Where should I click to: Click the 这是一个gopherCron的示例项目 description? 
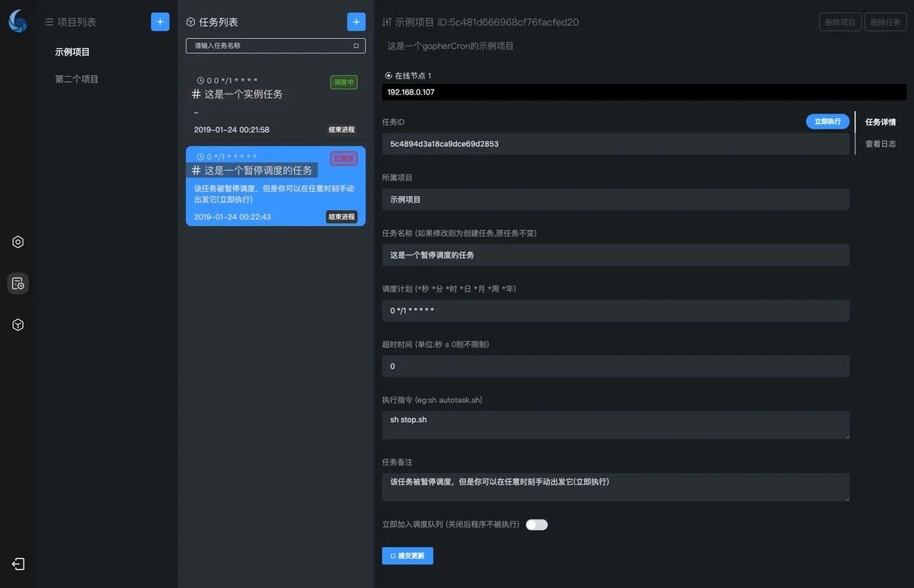pos(451,46)
